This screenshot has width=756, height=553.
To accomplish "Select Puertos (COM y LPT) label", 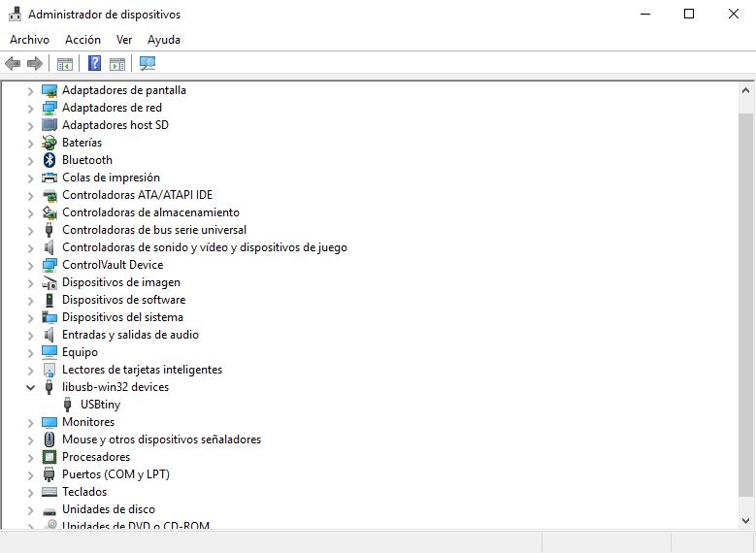I will tap(115, 474).
